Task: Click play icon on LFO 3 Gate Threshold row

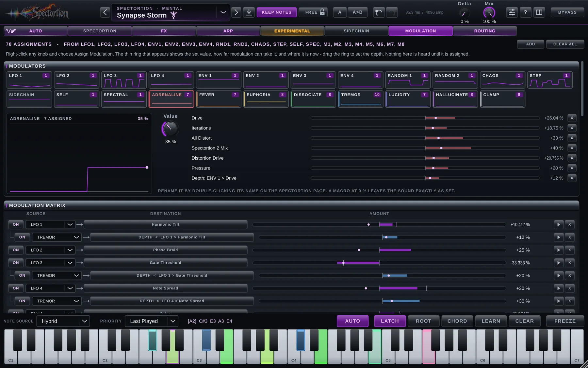Action: point(559,263)
